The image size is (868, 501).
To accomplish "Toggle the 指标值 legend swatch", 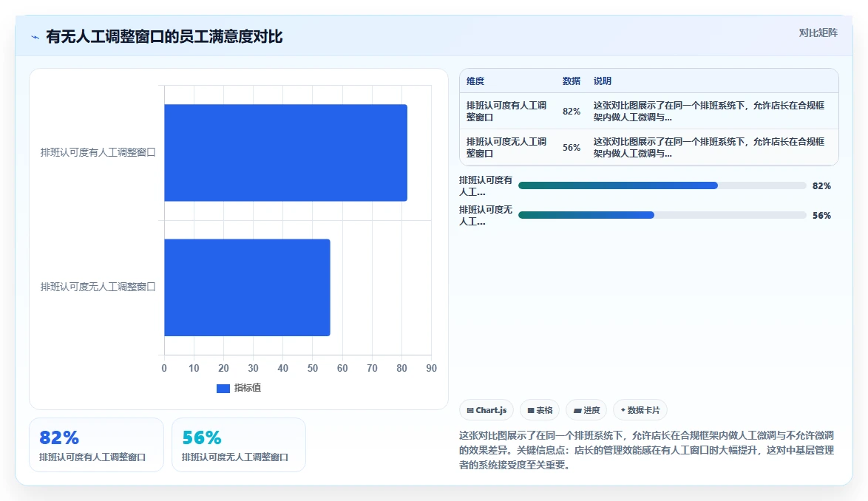I will [223, 388].
